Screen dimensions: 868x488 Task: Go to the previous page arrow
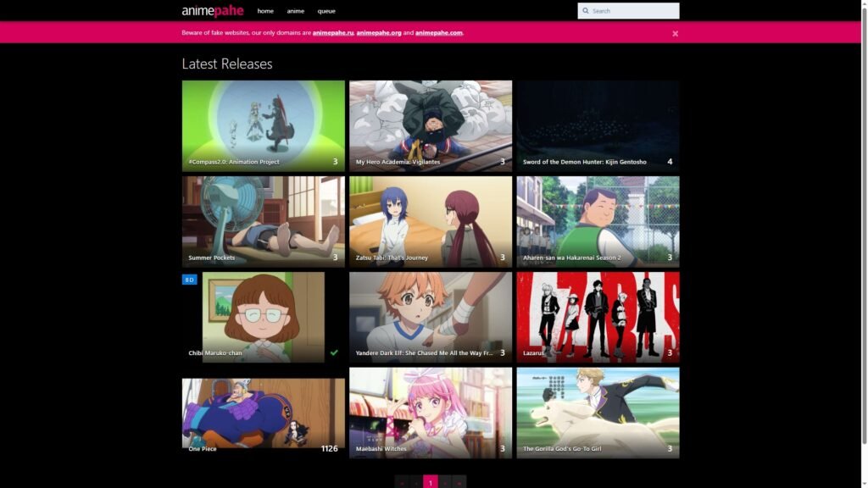click(416, 482)
